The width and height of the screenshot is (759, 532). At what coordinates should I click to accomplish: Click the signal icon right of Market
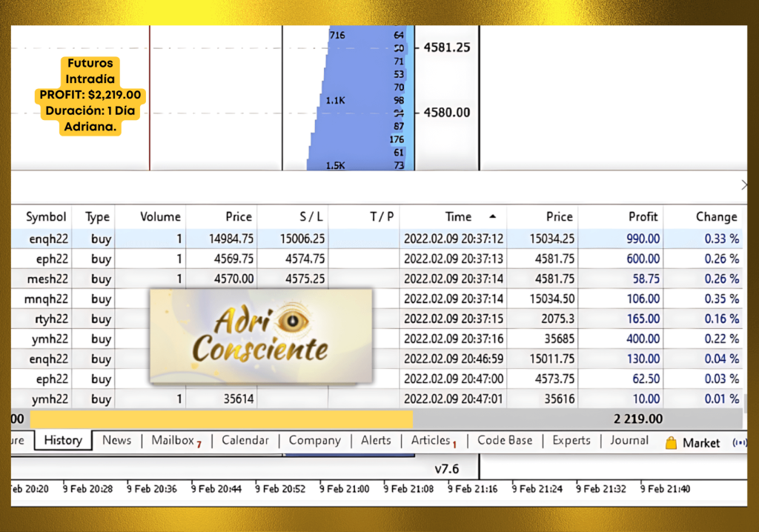[739, 442]
